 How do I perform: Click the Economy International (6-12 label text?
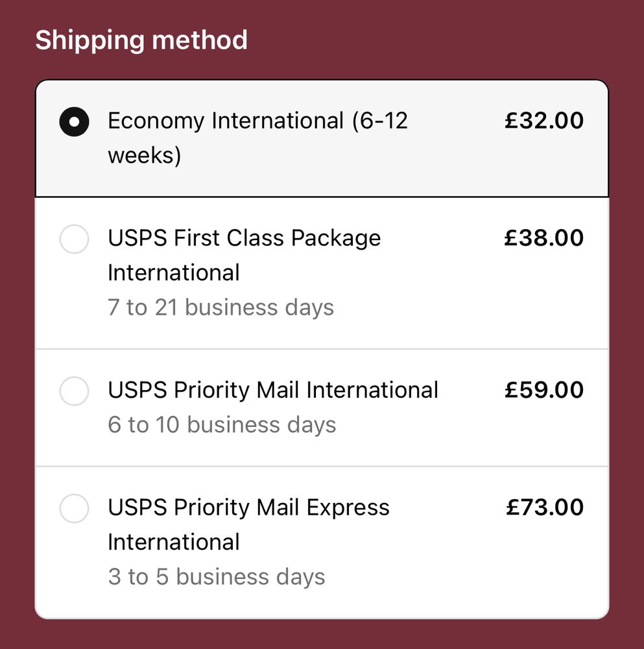click(257, 121)
